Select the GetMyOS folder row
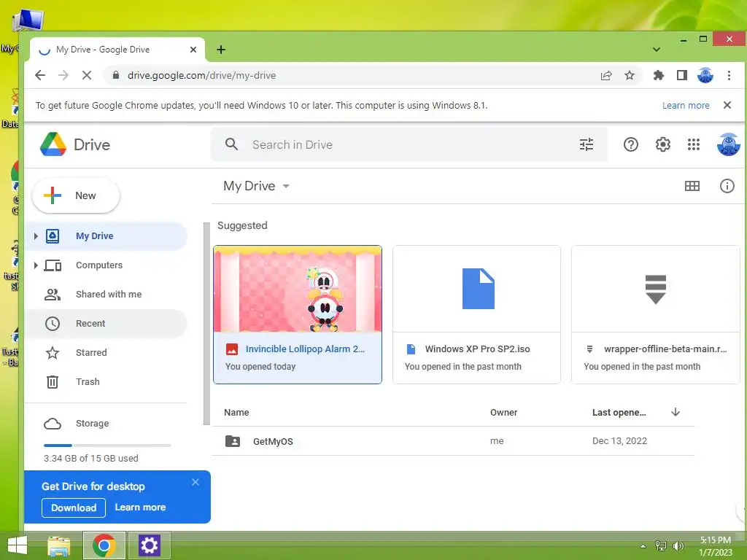Screen dimensions: 747x560 [x=452, y=441]
